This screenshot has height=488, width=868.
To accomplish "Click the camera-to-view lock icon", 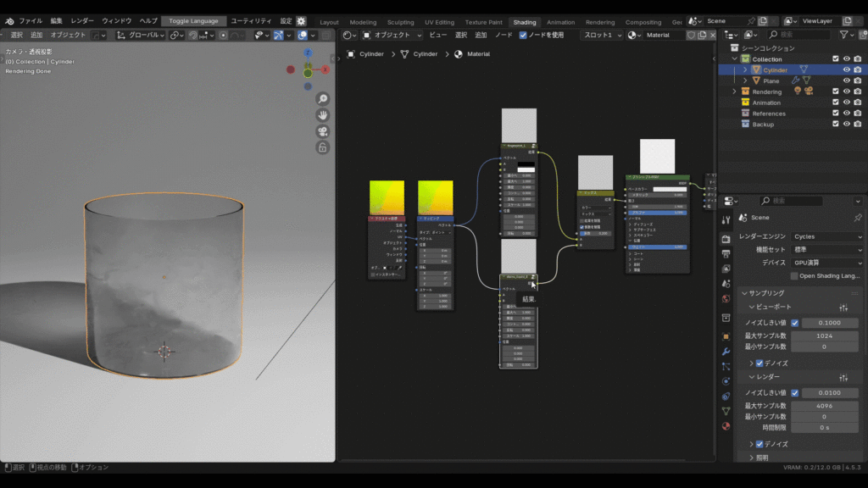I will point(323,147).
